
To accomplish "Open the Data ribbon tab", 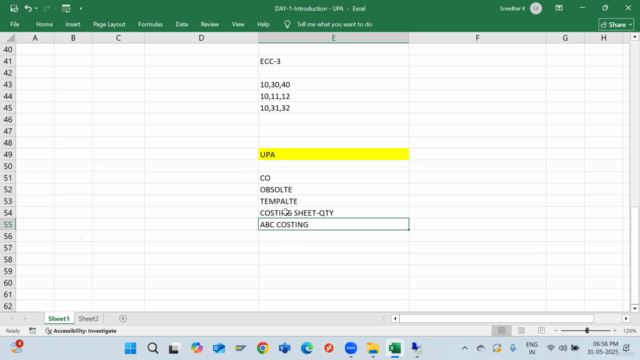I will click(182, 24).
